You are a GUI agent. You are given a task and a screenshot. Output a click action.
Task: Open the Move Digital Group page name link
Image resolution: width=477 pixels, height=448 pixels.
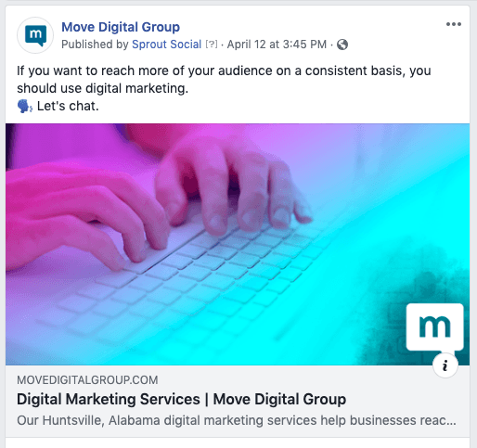(x=121, y=27)
